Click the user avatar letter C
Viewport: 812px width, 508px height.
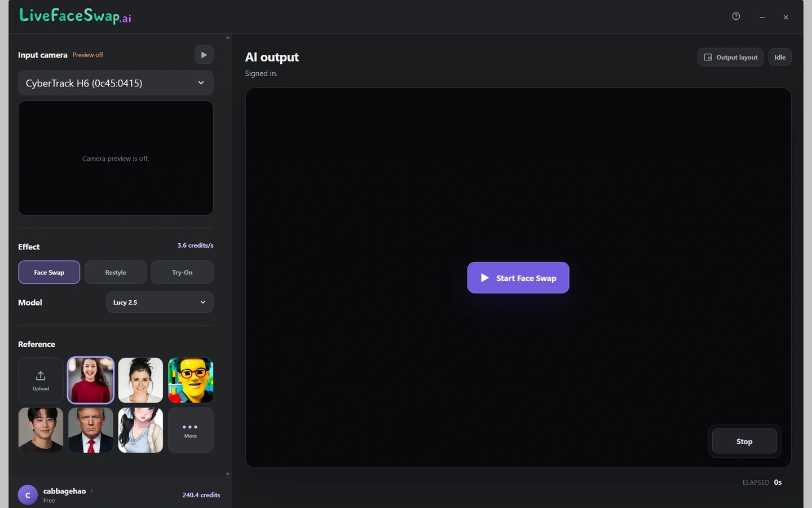[28, 494]
